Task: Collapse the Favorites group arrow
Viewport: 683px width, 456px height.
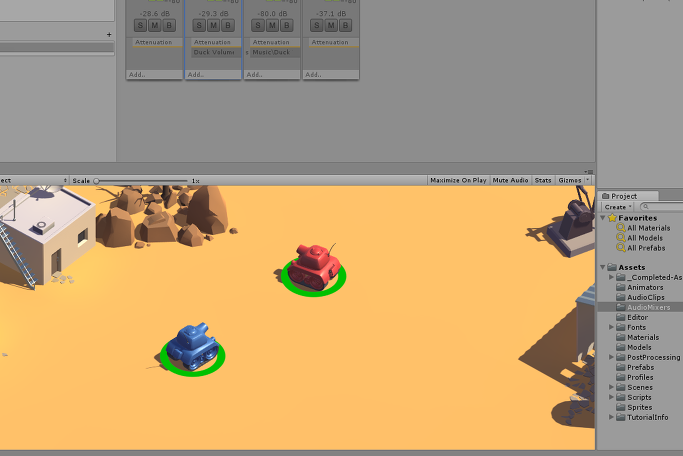Action: (x=603, y=218)
